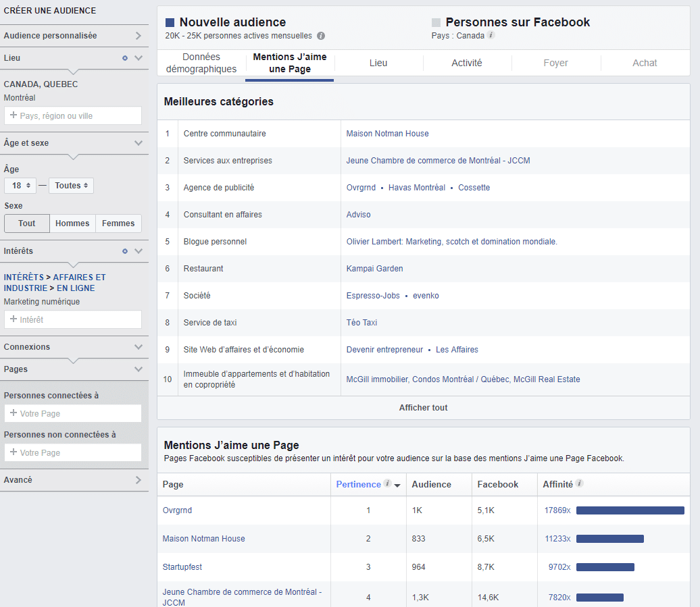Switch to Données démographiques tab

click(x=201, y=63)
